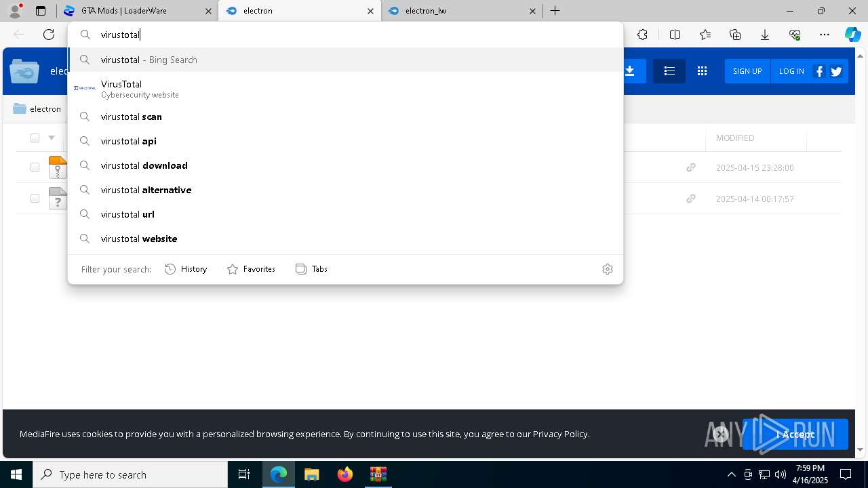Open Microsoft Edge from taskbar
The image size is (868, 488).
tap(279, 474)
